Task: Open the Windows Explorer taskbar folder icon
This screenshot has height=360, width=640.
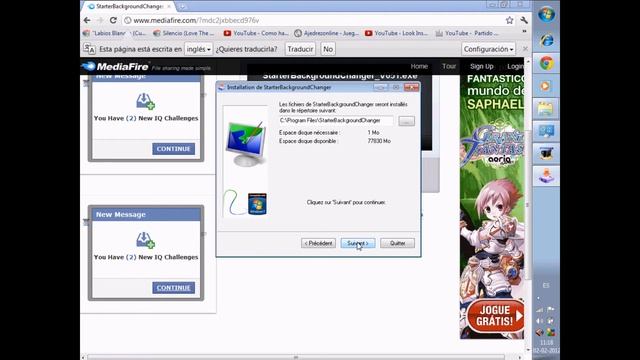Action: pos(546,108)
